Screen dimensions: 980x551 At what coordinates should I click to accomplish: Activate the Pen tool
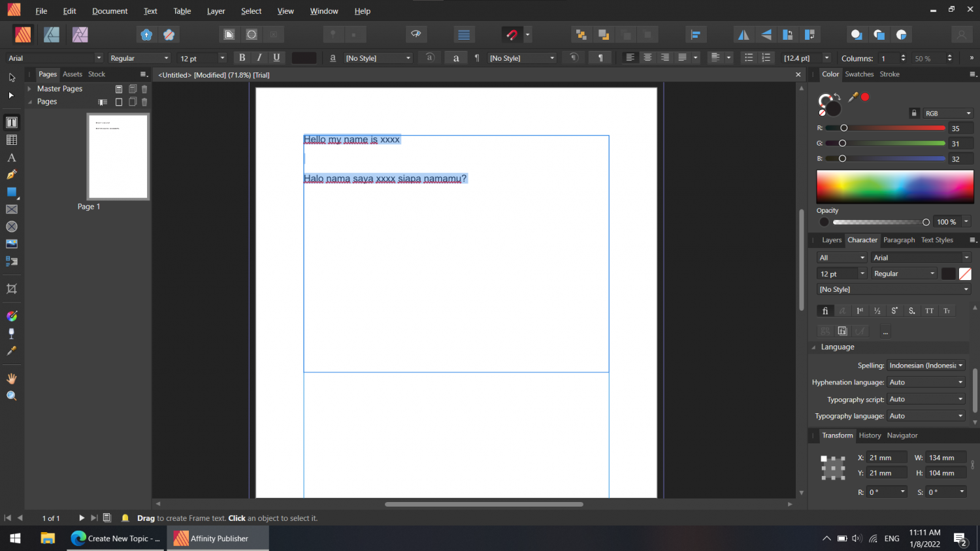pyautogui.click(x=11, y=174)
